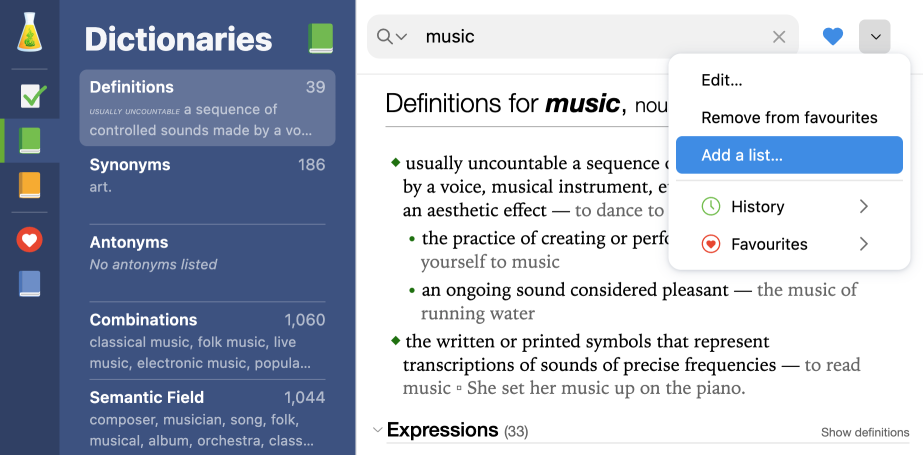Open the checkmark section in sidebar
The image size is (923, 455).
coord(31,96)
